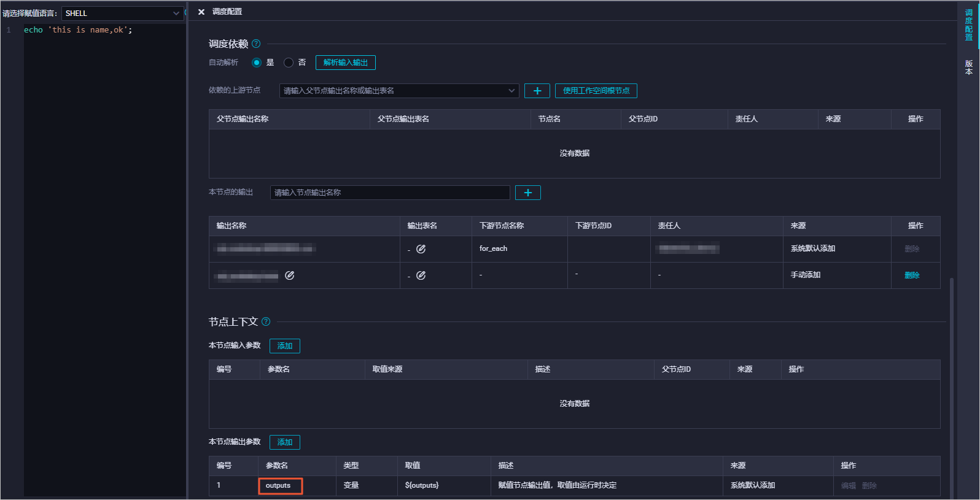
Task: Click 使用工作空间根节点 button
Action: [596, 91]
